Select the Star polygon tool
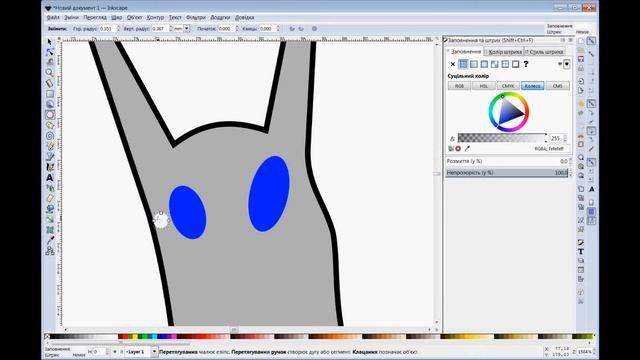The image size is (640, 360). [50, 125]
